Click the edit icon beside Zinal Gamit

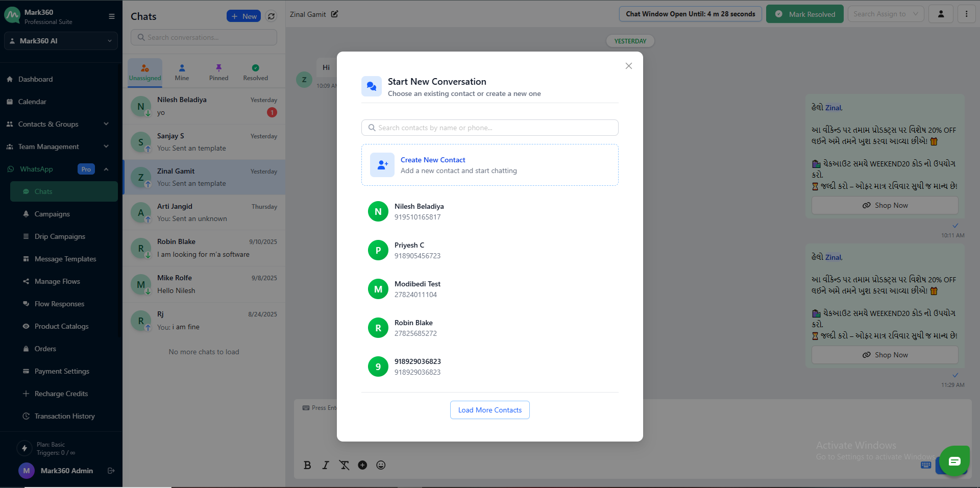(334, 14)
